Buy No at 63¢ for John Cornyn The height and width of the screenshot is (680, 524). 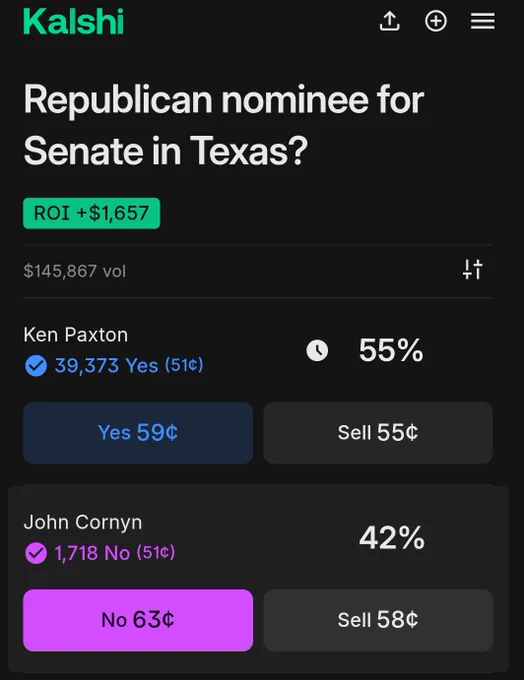138,620
